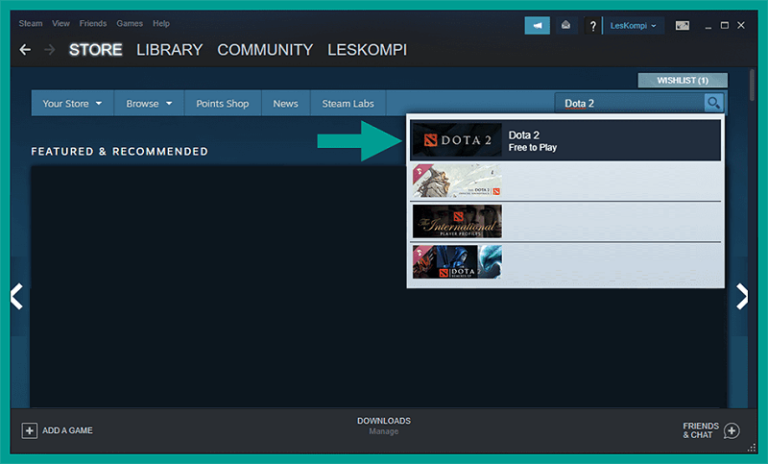
Task: Switch to the LIBRARY section
Action: (169, 49)
